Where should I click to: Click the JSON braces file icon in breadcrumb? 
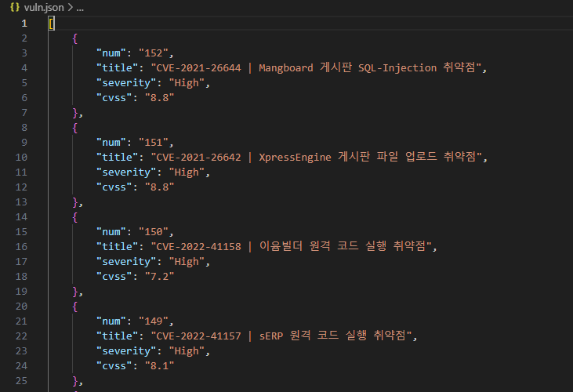tap(15, 7)
